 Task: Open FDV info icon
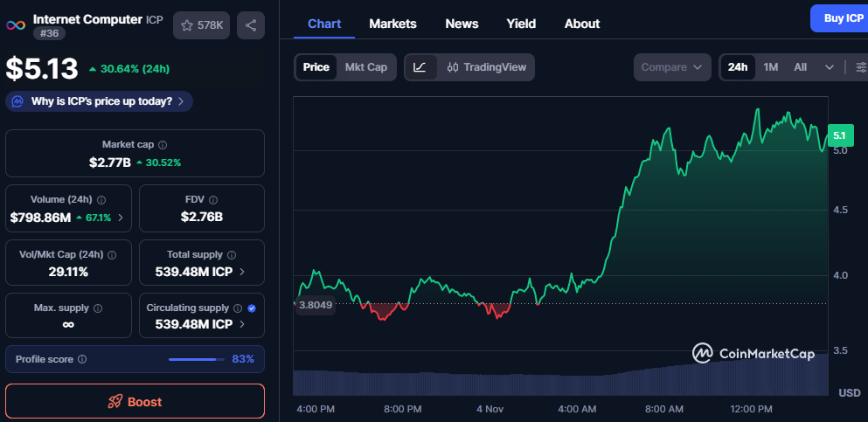click(x=213, y=200)
